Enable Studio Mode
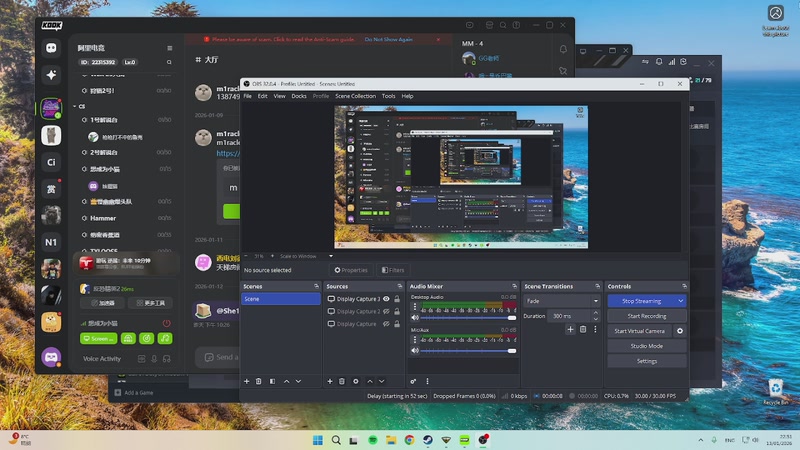This screenshot has width=800, height=450. click(647, 346)
